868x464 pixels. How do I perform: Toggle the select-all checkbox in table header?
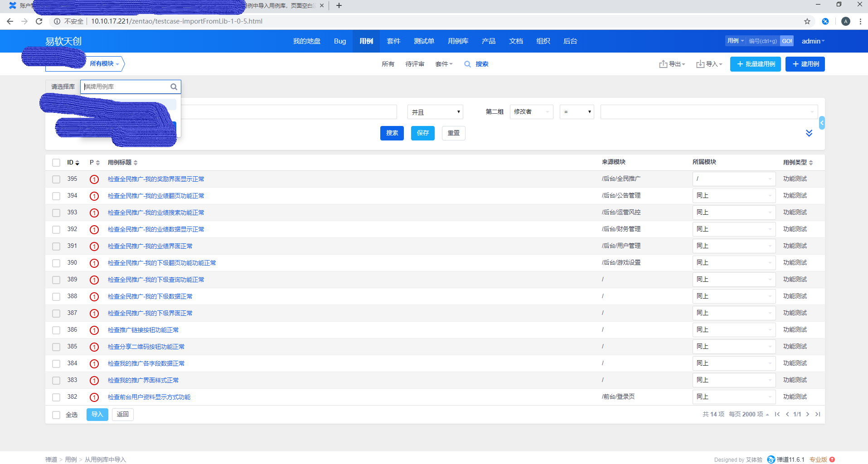point(56,163)
